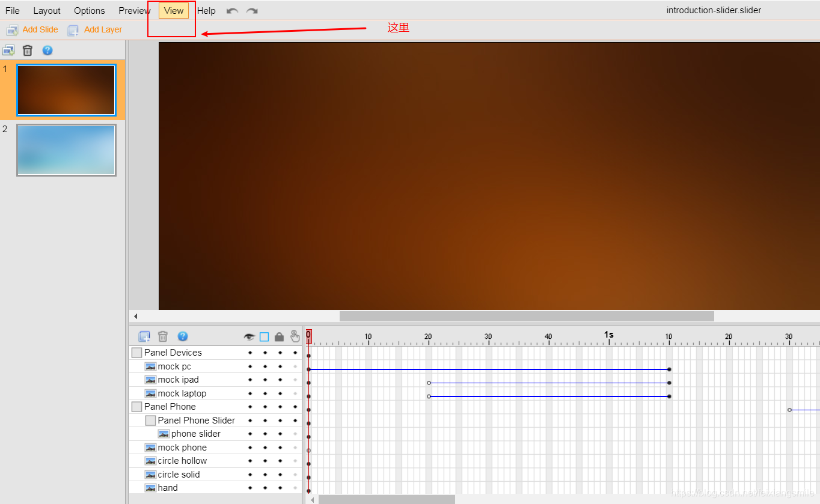The image size is (820, 504).
Task: Open the Options menu
Action: point(90,11)
